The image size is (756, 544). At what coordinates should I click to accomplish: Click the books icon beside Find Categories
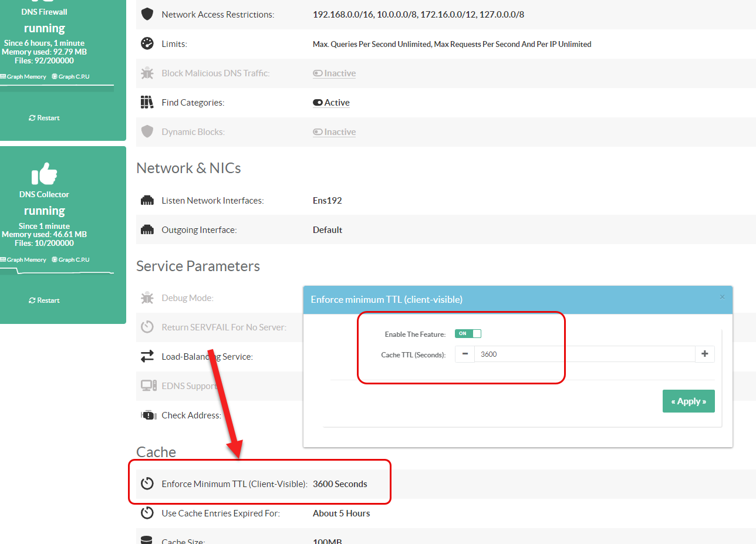tap(147, 102)
